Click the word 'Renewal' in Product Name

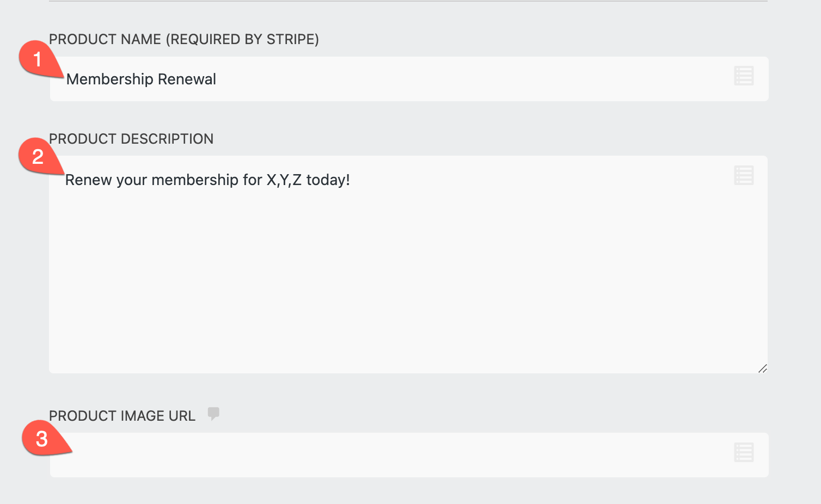[x=187, y=79]
